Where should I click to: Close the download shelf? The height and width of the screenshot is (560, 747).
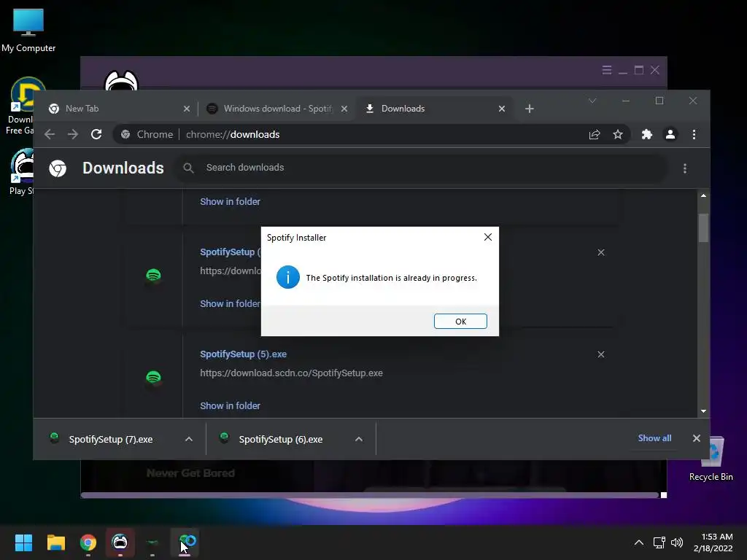[x=696, y=438]
